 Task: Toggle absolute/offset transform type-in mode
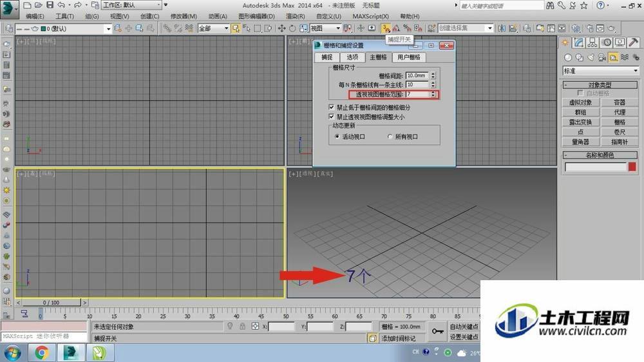click(x=256, y=327)
